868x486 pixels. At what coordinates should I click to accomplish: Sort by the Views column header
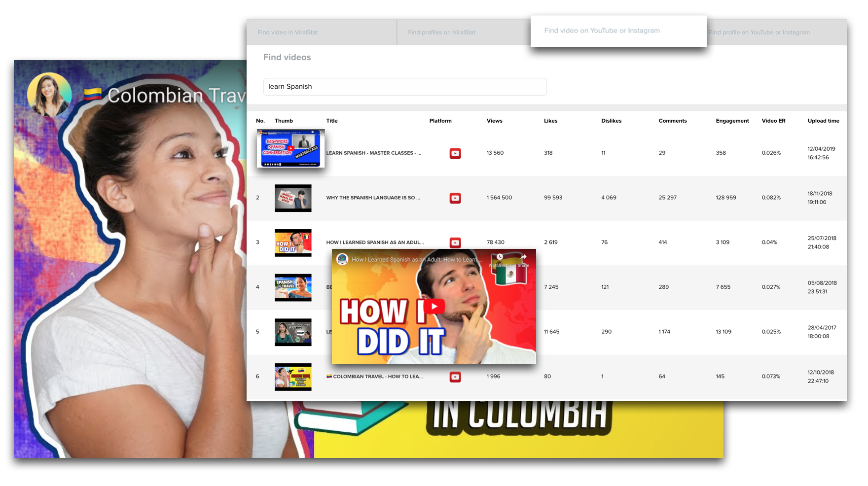[x=494, y=121]
